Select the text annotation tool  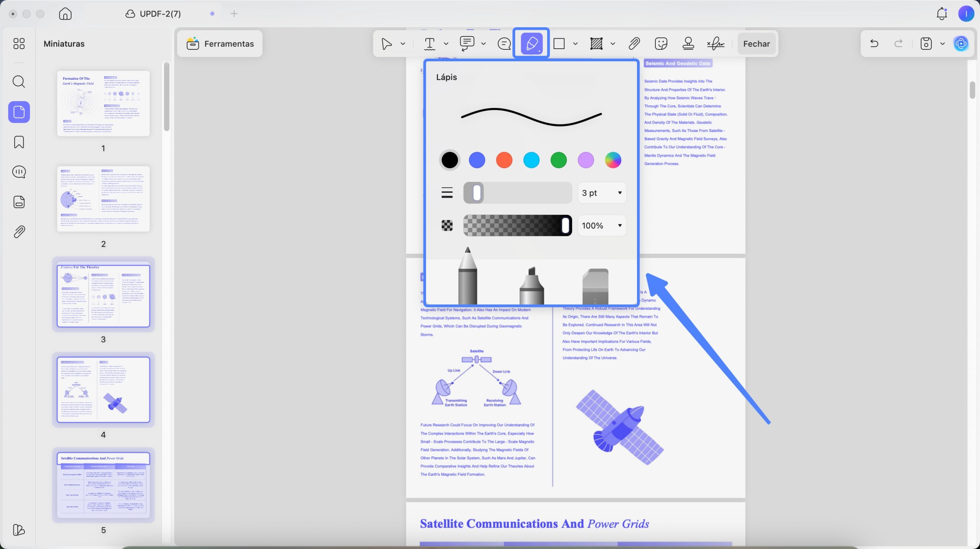(430, 44)
